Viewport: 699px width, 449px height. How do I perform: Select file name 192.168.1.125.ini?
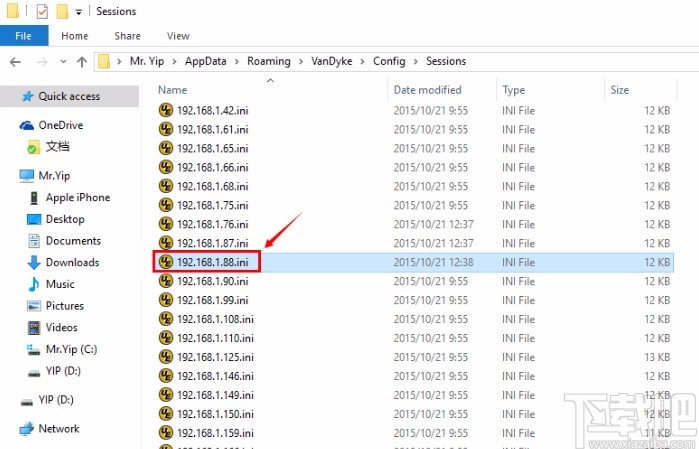(215, 357)
